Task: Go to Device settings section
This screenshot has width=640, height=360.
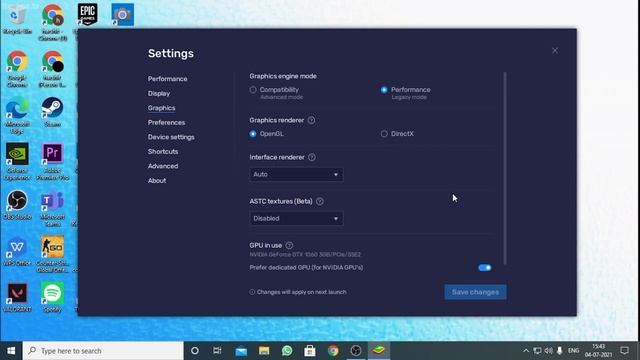Action: pyautogui.click(x=171, y=137)
